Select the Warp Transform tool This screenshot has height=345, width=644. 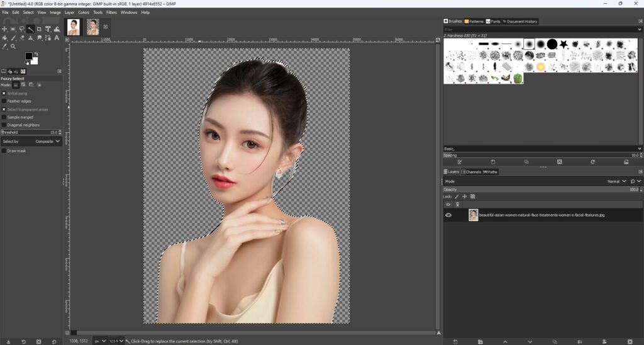pos(57,29)
